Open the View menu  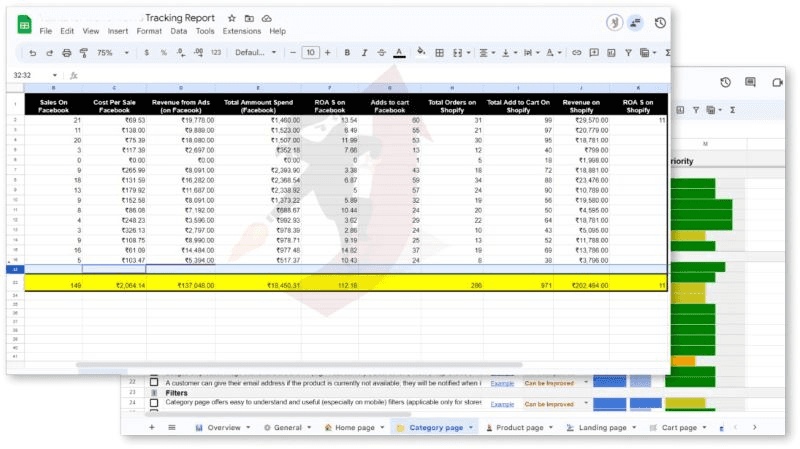click(x=91, y=31)
